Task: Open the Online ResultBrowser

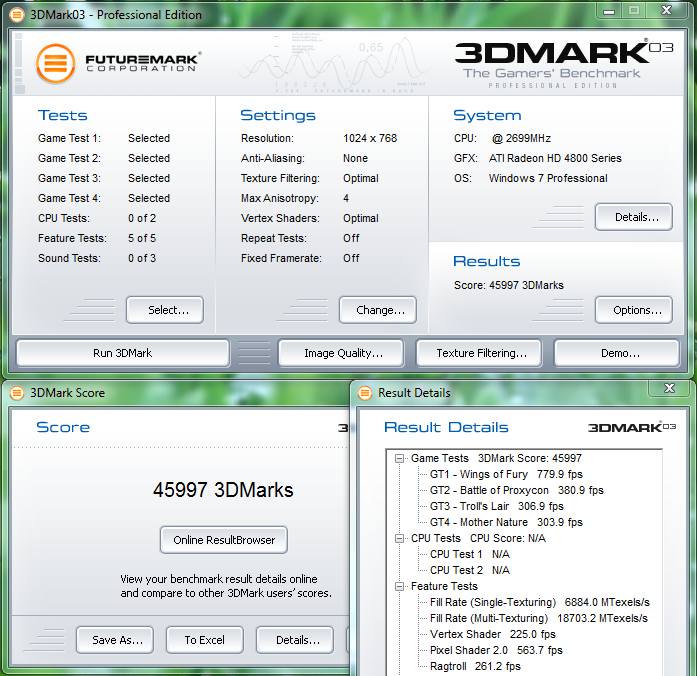Action: tap(224, 540)
